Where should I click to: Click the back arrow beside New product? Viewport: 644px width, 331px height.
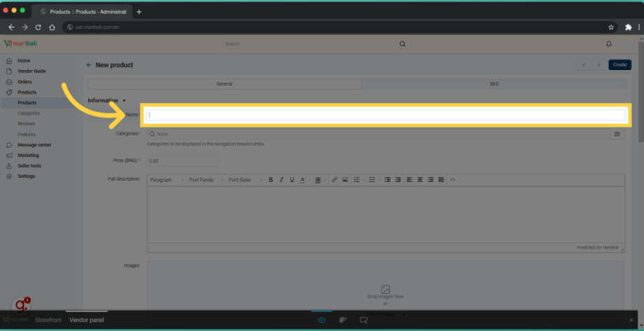pos(89,65)
